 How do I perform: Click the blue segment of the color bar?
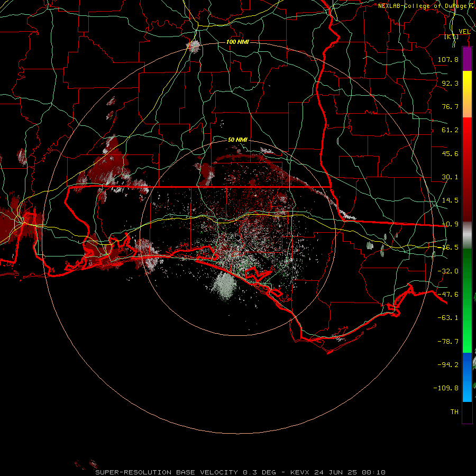[x=467, y=377]
